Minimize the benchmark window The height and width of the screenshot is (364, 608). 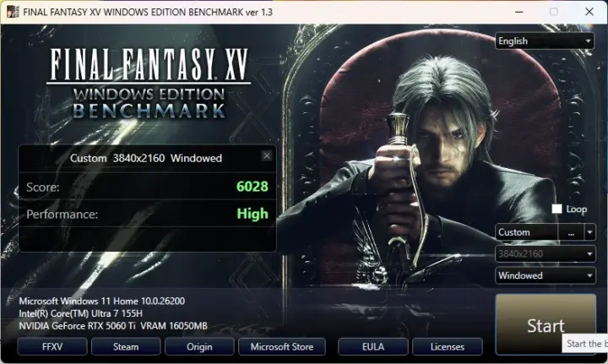point(518,12)
